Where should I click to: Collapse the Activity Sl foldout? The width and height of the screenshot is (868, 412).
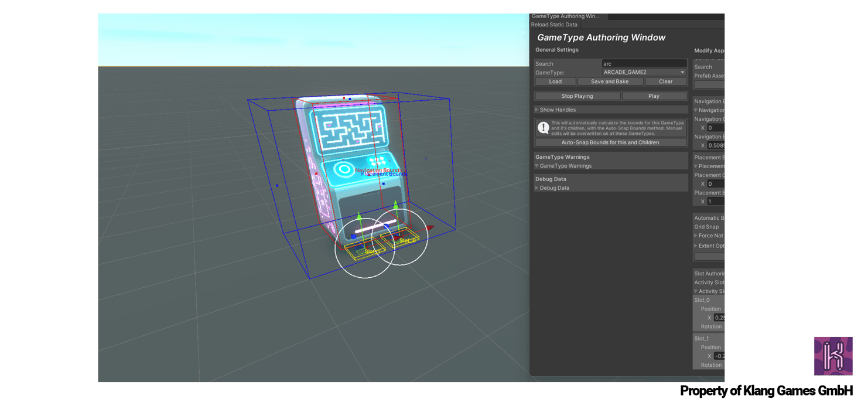[696, 291]
